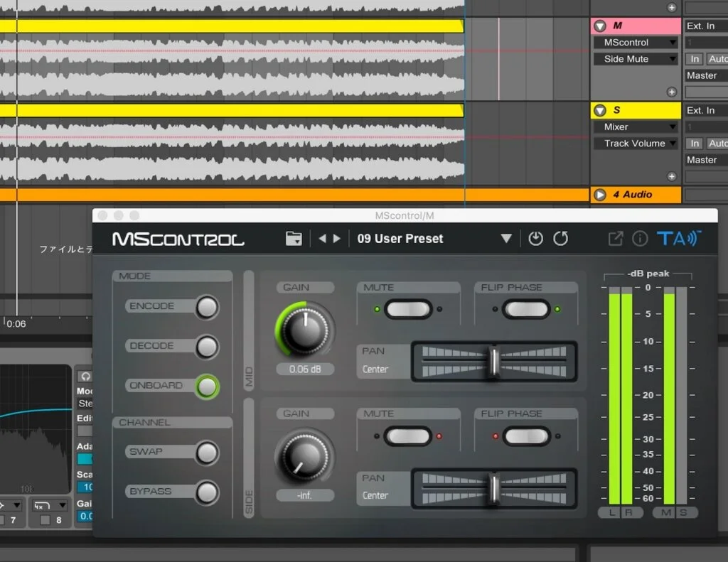Open Master output chooser on S track

click(x=706, y=160)
